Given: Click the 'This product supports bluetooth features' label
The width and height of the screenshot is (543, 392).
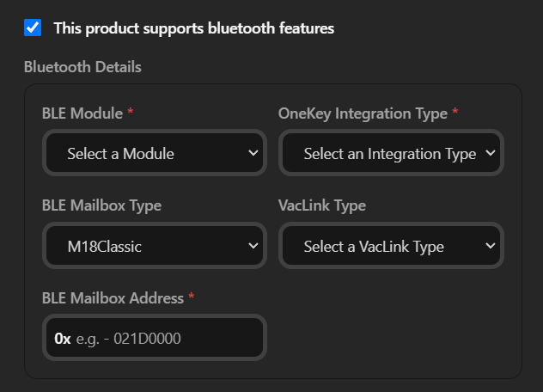Looking at the screenshot, I should coord(194,28).
